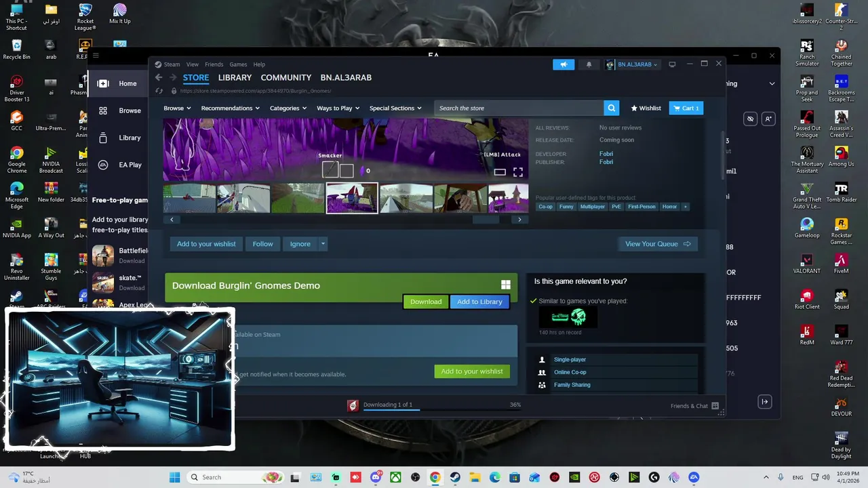Open the Home icon in EA app sidebar
868x488 pixels.
click(103, 83)
